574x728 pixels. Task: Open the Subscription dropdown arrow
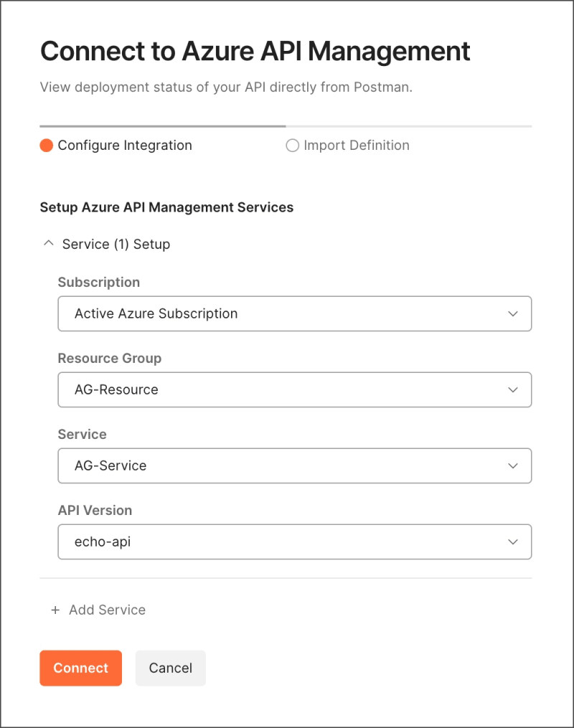[x=512, y=313]
